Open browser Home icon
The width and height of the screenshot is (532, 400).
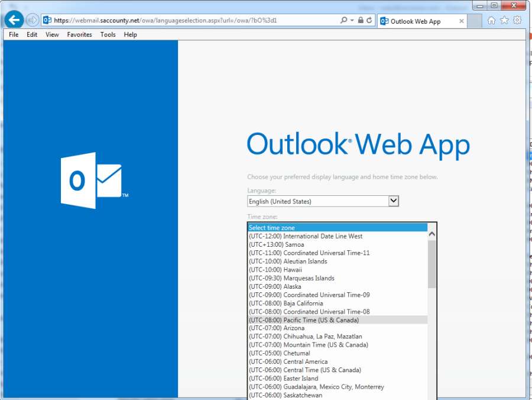[x=491, y=20]
